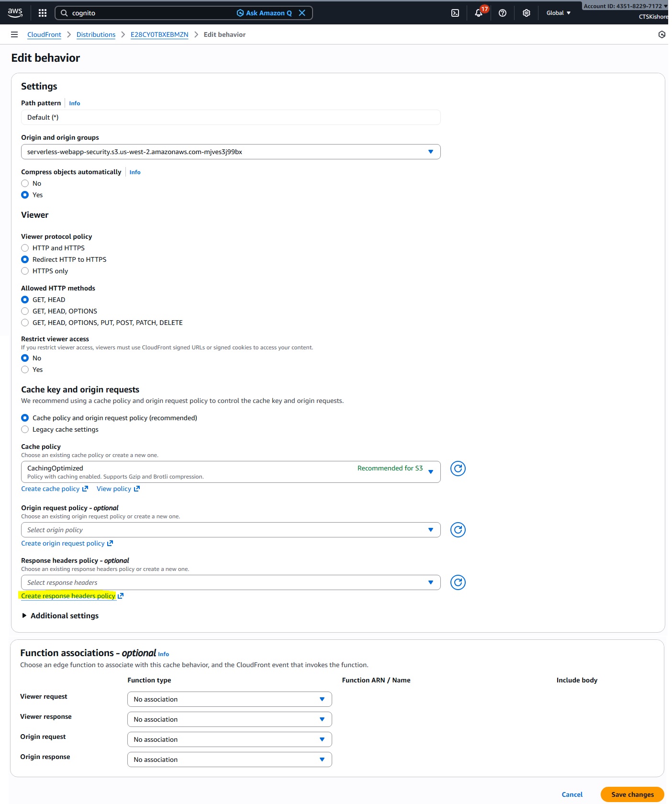The height and width of the screenshot is (804, 672).
Task: Refresh the response headers policy list
Action: click(x=458, y=582)
